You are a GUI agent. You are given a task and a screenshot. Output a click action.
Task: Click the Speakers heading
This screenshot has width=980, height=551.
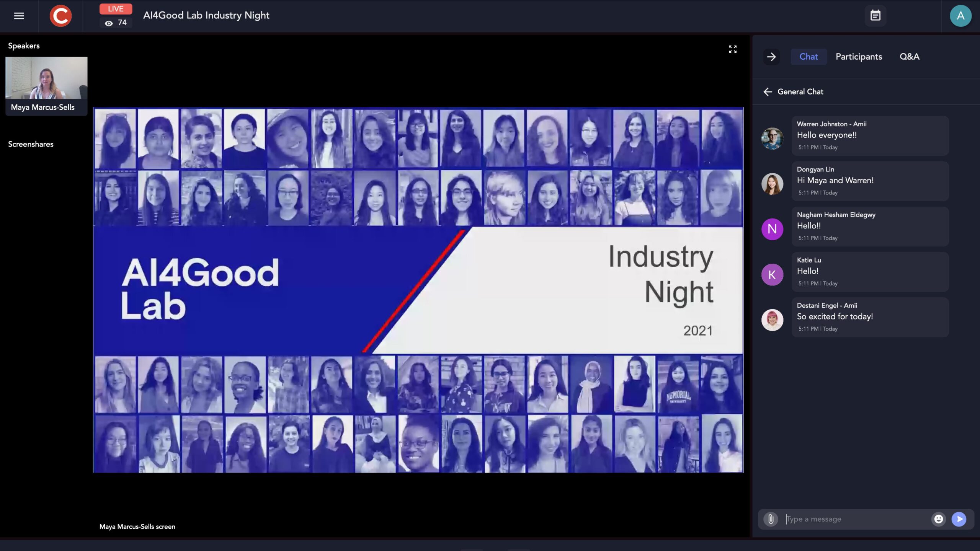(x=24, y=46)
